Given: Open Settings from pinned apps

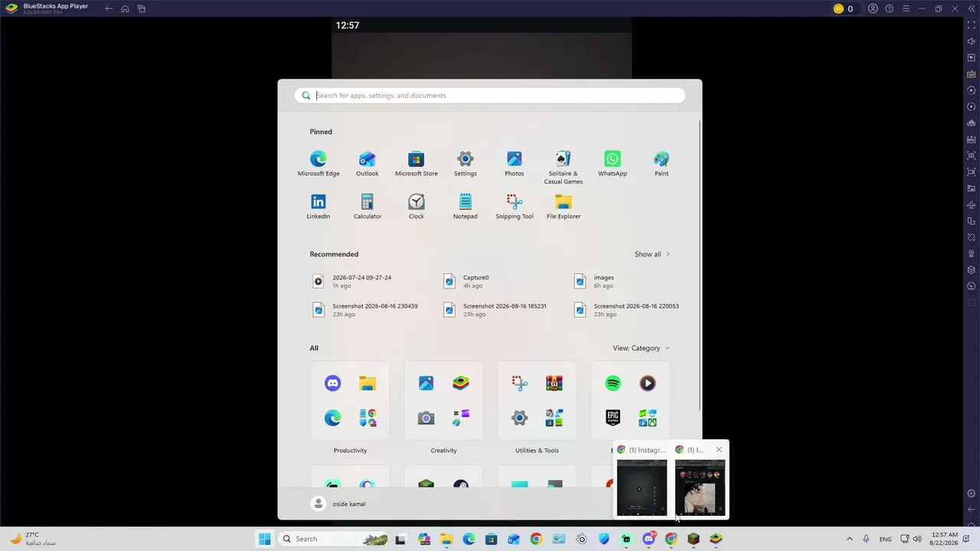Looking at the screenshot, I should point(465,164).
